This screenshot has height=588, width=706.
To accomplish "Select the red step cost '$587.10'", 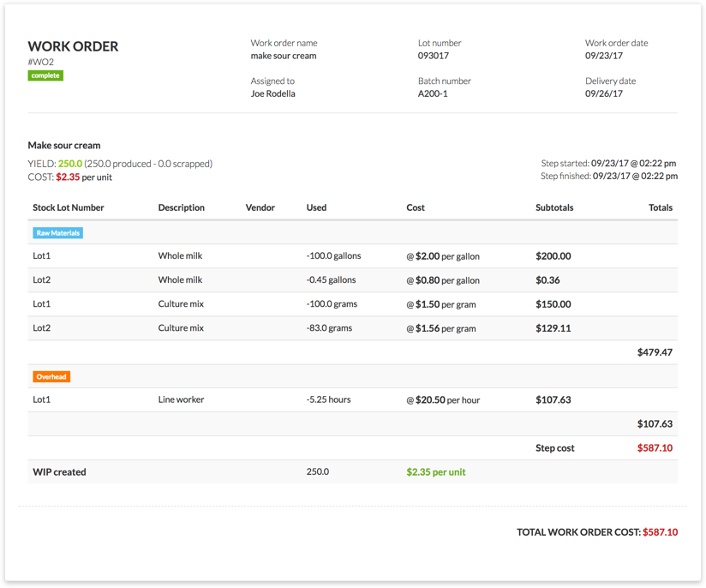I will [655, 448].
